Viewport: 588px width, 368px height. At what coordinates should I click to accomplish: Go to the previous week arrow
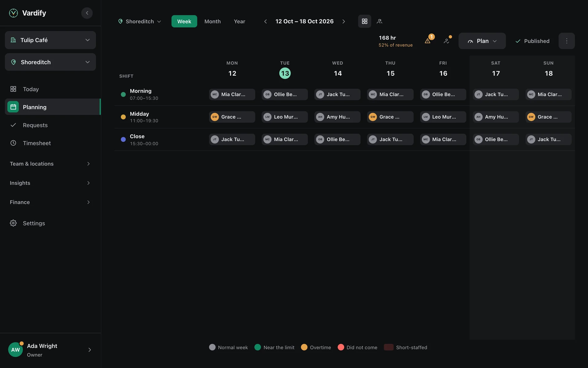click(x=266, y=21)
